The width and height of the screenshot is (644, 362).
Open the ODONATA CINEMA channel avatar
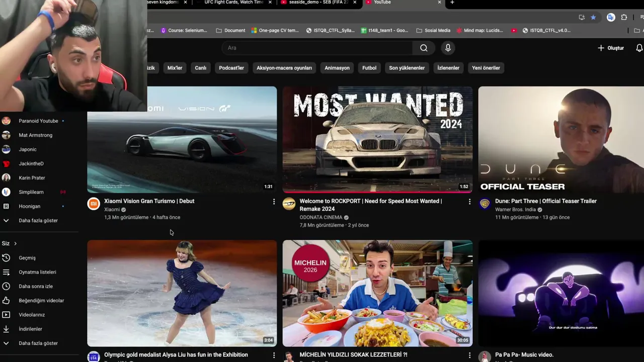pyautogui.click(x=289, y=203)
